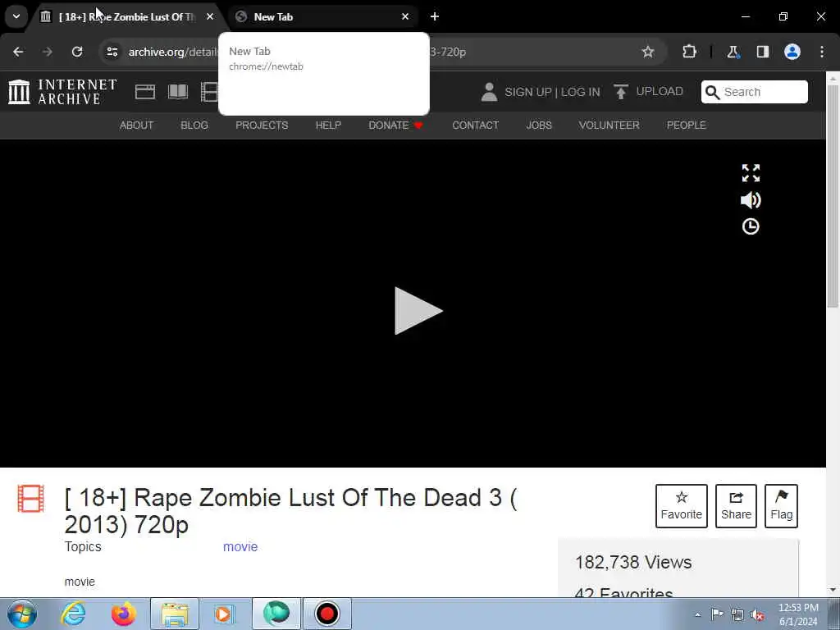This screenshot has height=630, width=840.
Task: Mute the video player speaker icon
Action: [x=751, y=200]
